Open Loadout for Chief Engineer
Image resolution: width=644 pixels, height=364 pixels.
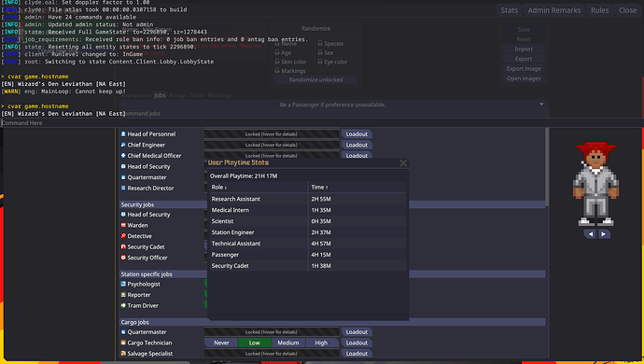pos(357,145)
